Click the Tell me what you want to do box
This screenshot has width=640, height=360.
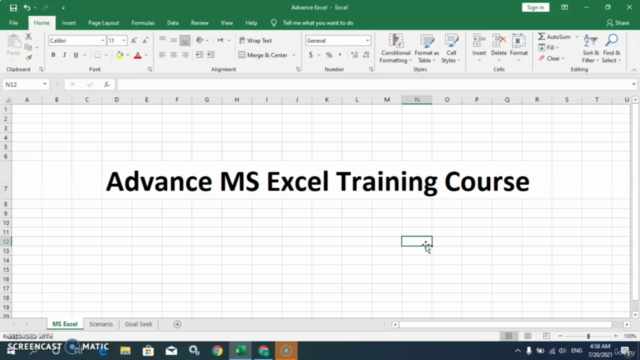pyautogui.click(x=318, y=23)
